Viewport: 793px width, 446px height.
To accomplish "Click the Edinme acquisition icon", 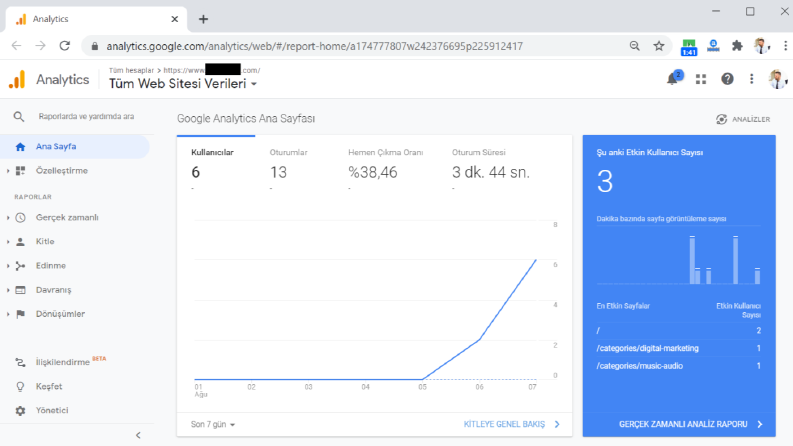I will (x=20, y=266).
